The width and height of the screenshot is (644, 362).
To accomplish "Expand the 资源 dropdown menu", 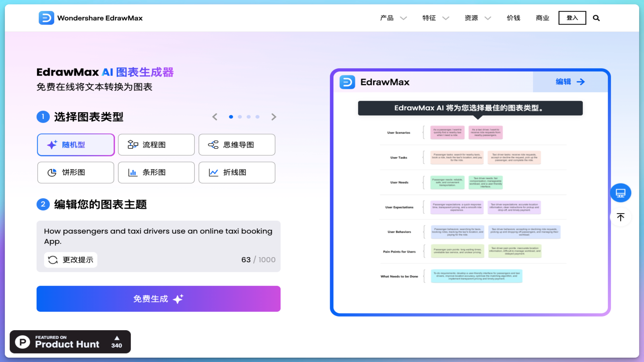I will (x=478, y=18).
